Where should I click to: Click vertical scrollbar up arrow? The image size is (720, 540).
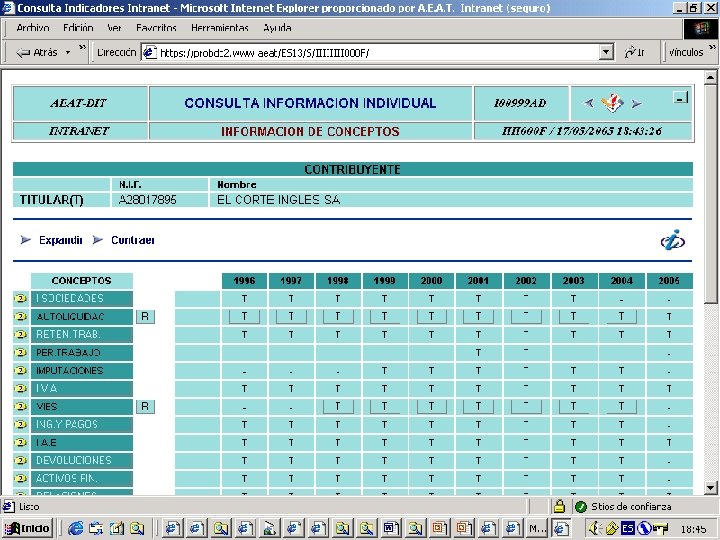point(710,78)
